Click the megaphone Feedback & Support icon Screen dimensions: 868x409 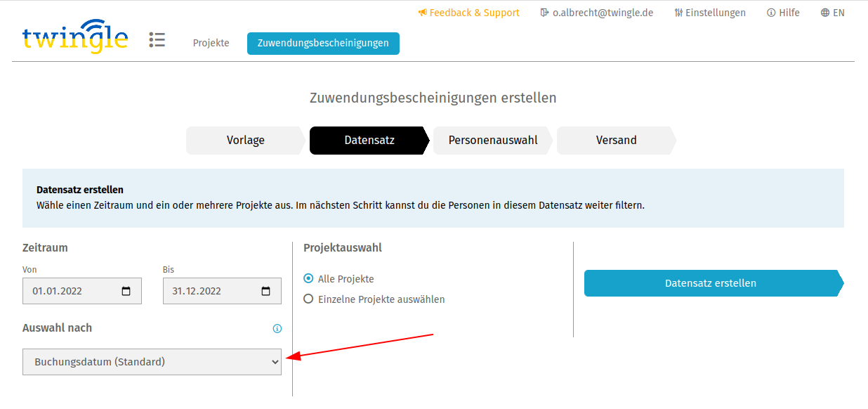(422, 13)
